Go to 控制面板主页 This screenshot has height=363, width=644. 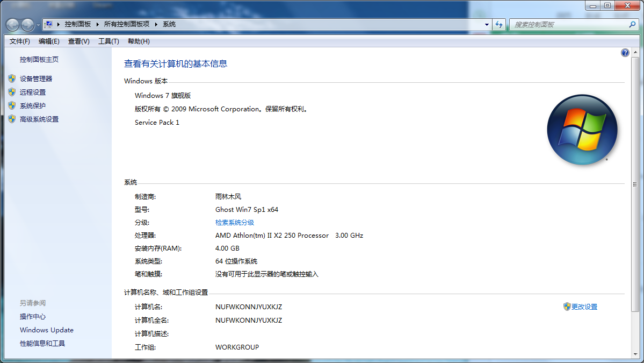39,60
